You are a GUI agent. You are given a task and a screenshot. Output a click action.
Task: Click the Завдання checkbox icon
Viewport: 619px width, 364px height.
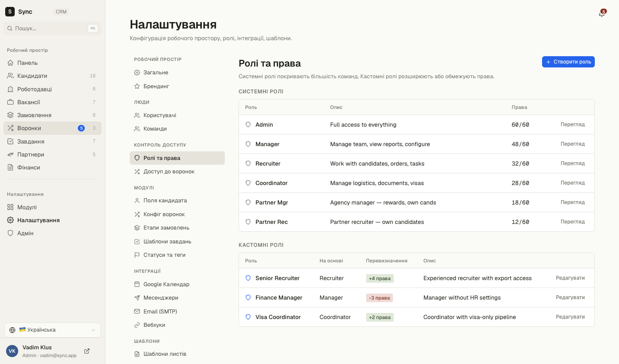pos(10,141)
